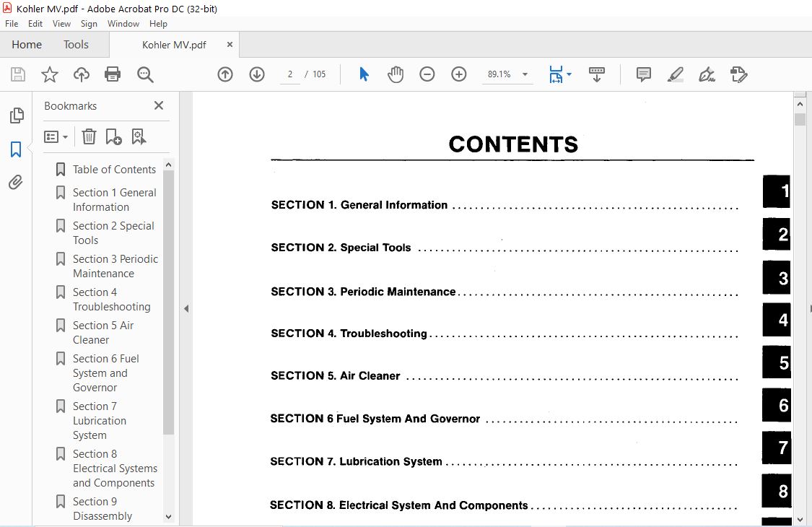The height and width of the screenshot is (527, 812).
Task: Click the send and share file icon
Action: [x=738, y=74]
